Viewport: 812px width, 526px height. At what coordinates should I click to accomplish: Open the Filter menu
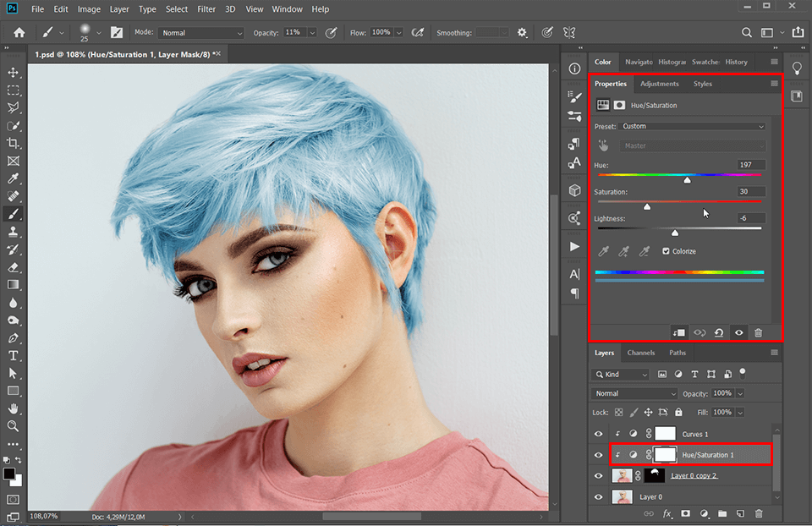[206, 9]
